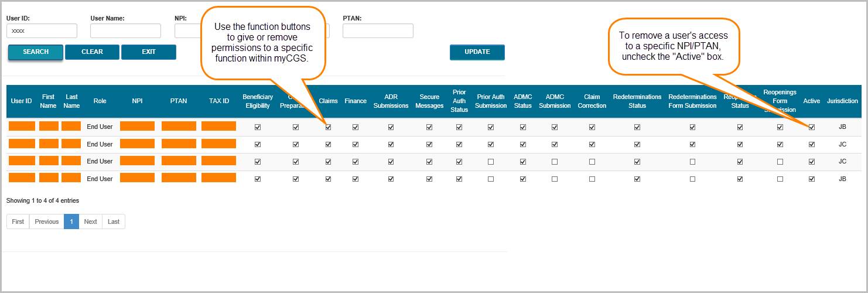Go to the Next page

(x=90, y=222)
